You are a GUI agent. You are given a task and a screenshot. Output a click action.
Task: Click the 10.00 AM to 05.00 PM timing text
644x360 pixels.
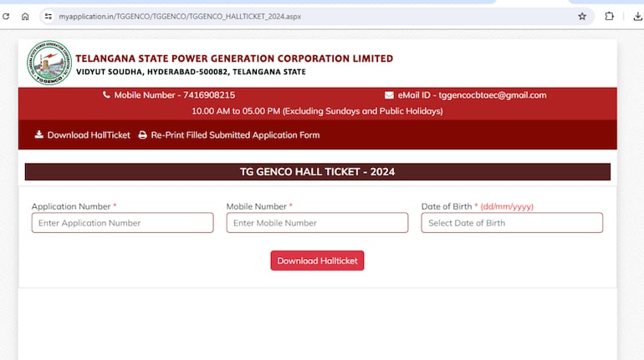pos(317,111)
